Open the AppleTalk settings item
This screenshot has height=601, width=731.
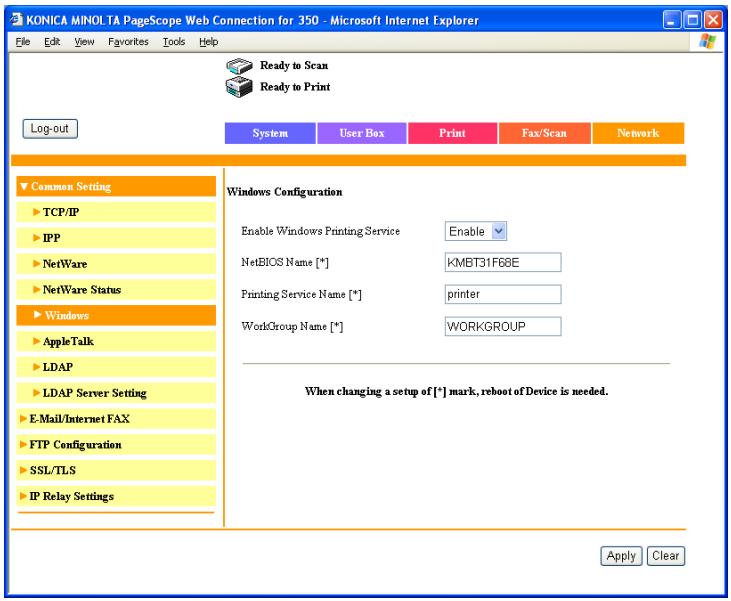(116, 341)
